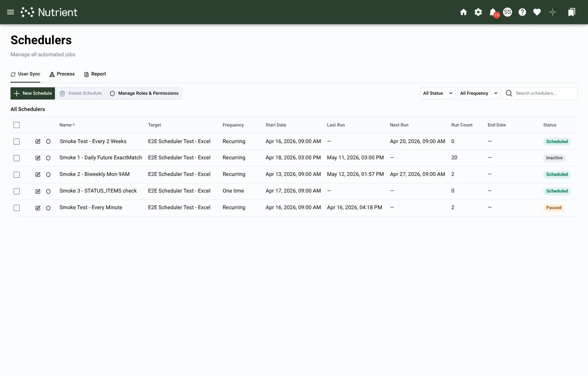Click the Start Date column header
Screen dimensions: 588x376
[x=276, y=125]
